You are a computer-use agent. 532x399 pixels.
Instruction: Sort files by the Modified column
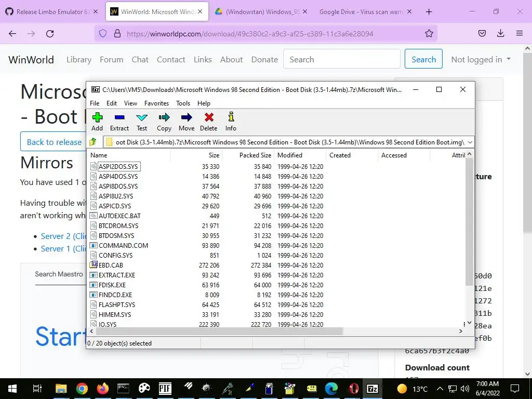(300, 155)
